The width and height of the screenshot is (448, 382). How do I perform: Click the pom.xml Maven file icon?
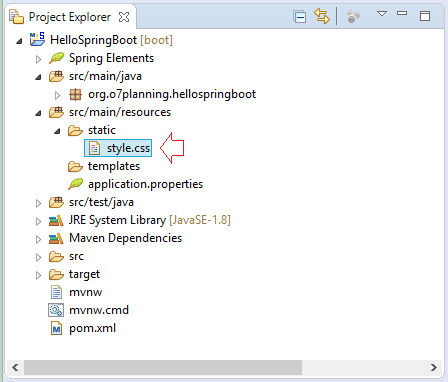point(56,328)
